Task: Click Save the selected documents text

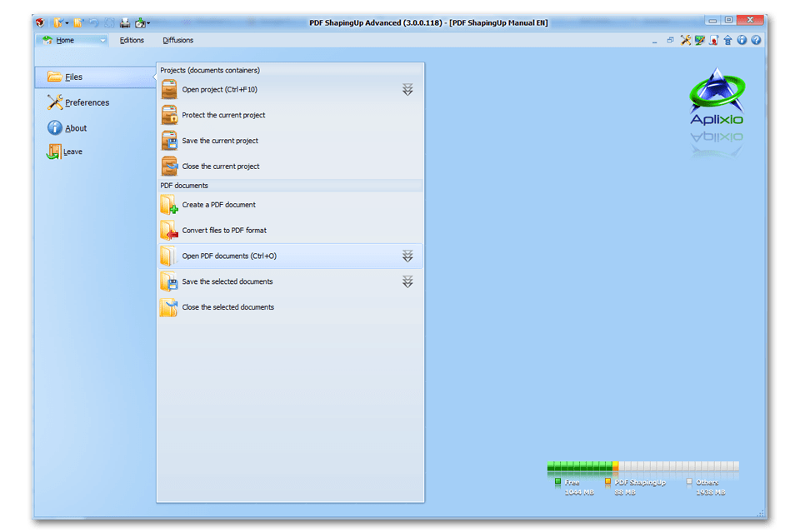Action: coord(227,281)
